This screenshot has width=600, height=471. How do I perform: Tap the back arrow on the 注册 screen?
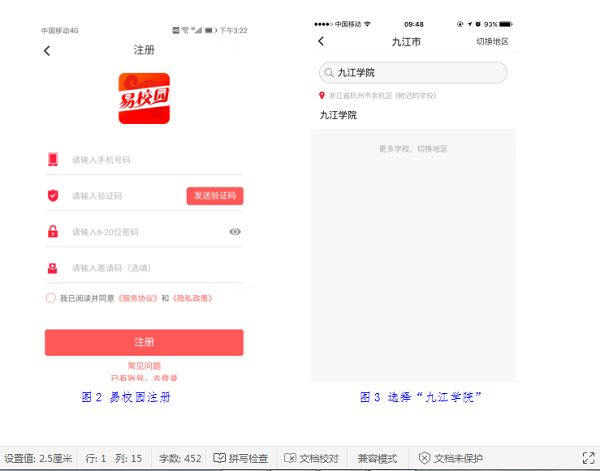(47, 51)
